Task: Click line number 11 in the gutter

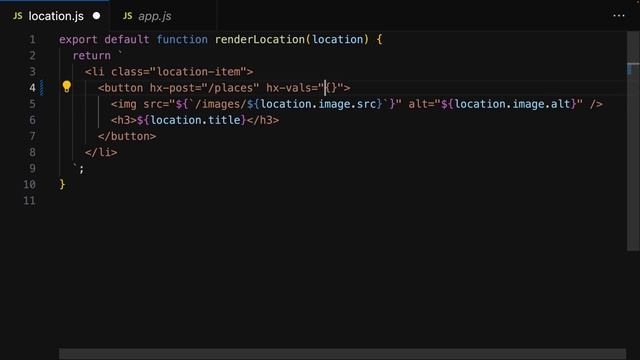Action: pos(29,201)
